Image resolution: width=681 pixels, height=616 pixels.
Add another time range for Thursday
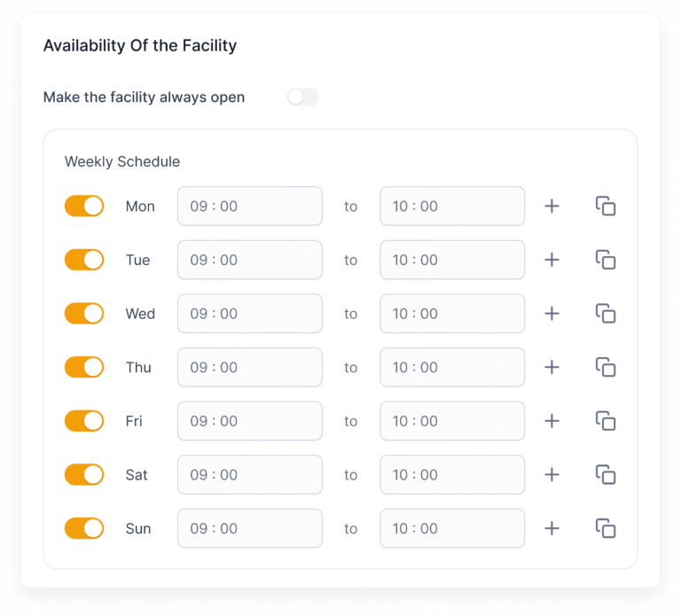[552, 367]
